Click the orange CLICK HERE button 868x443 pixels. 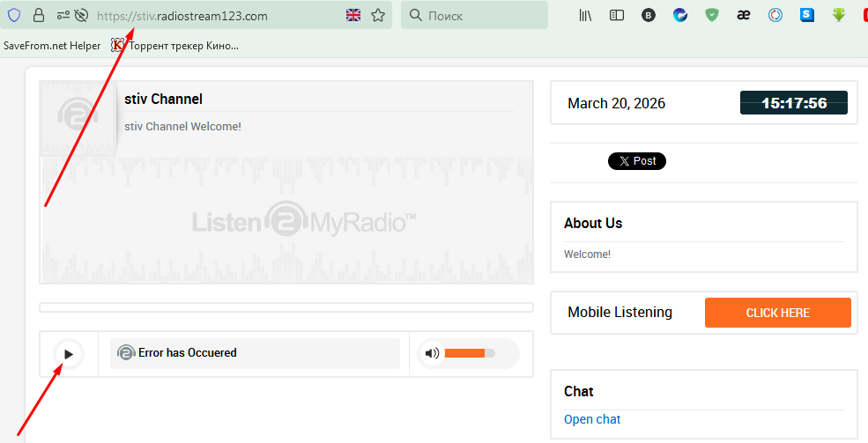(x=777, y=313)
